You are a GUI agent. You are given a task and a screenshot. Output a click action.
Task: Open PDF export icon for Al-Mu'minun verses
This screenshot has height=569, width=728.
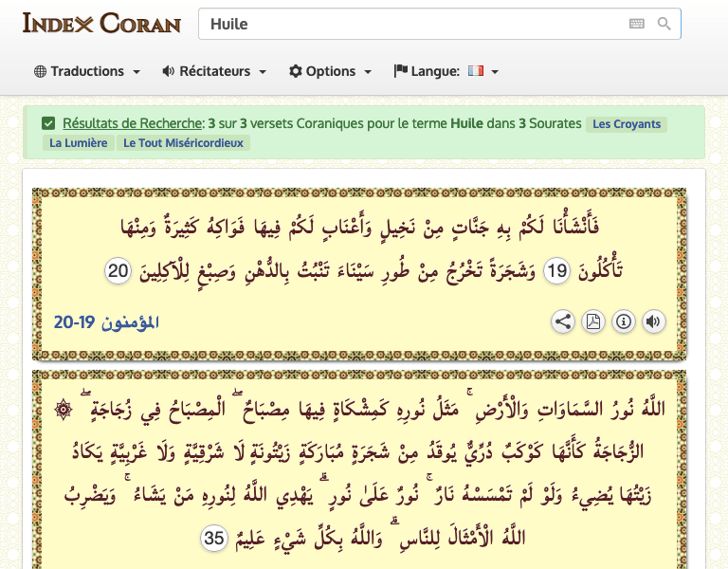click(592, 321)
